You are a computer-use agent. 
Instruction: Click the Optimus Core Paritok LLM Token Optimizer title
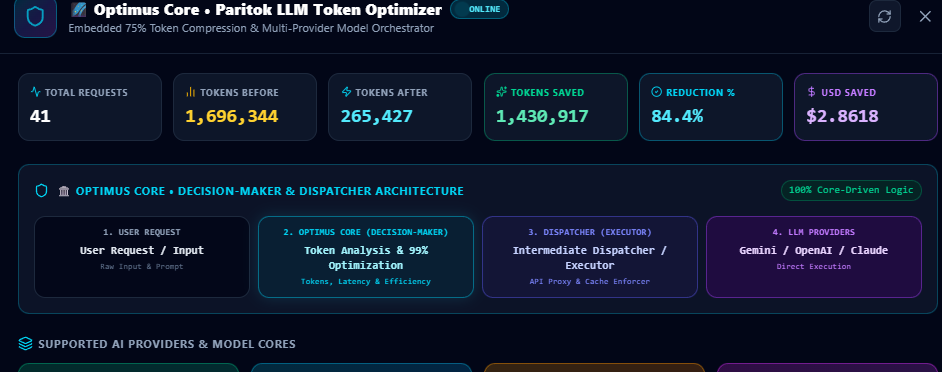tap(268, 10)
